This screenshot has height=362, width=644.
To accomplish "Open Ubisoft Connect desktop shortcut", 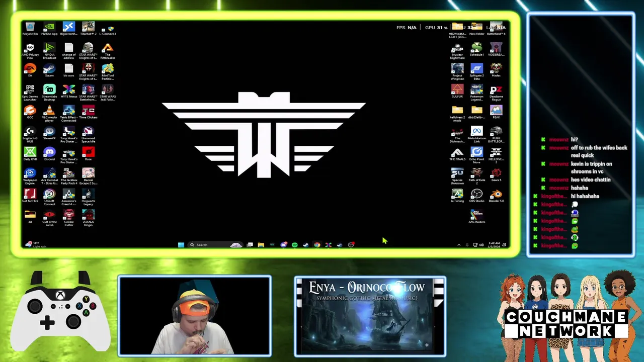I will point(49,197).
